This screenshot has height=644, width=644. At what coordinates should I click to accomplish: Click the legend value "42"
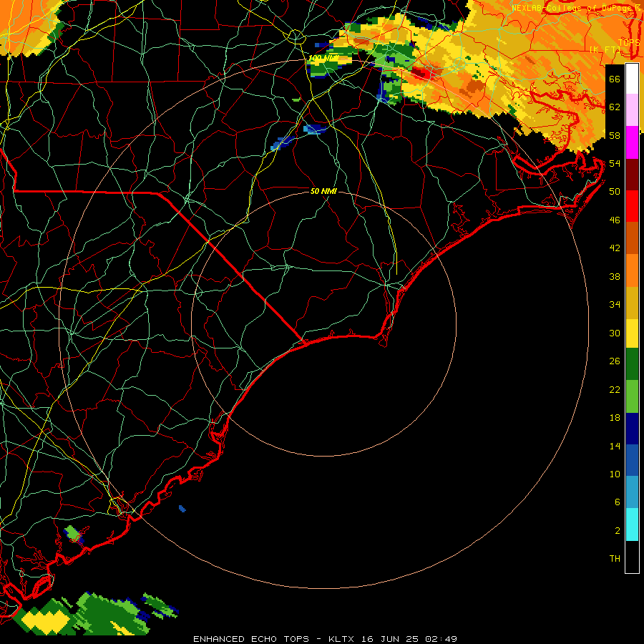point(615,248)
